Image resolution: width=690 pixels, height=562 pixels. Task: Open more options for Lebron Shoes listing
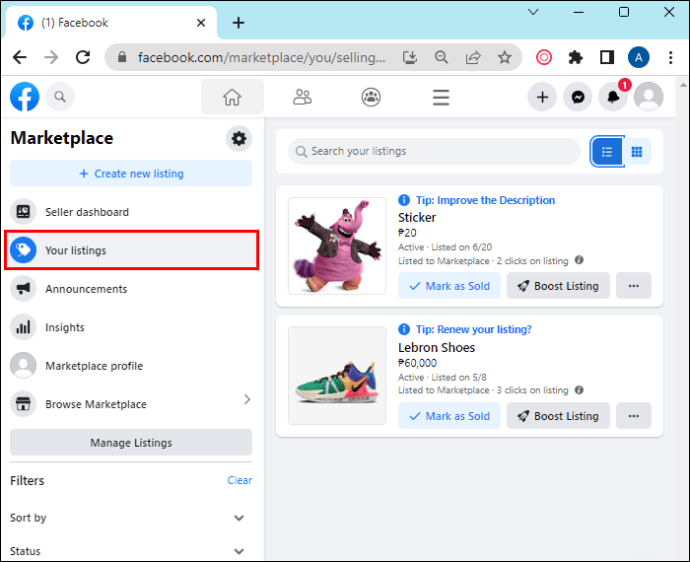[634, 415]
